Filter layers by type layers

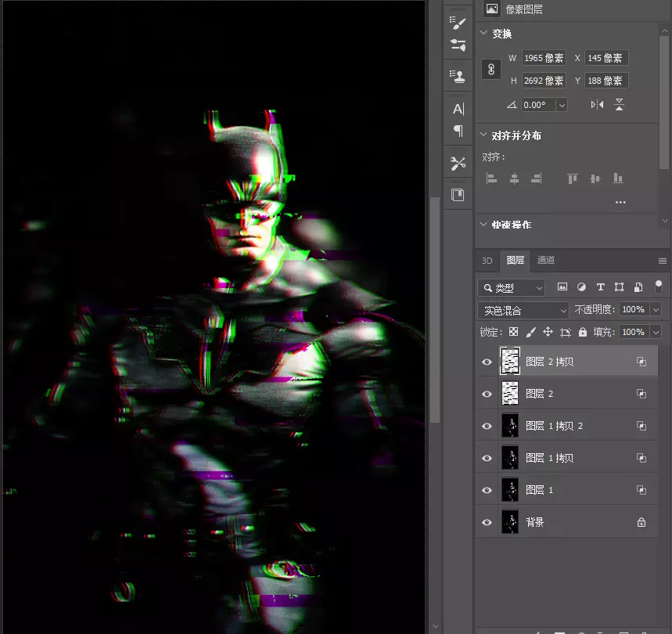click(601, 286)
